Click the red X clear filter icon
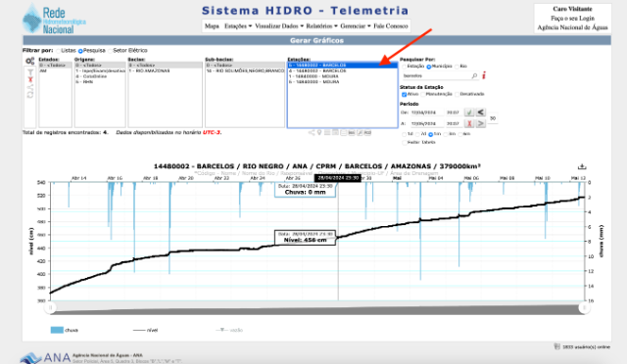The height and width of the screenshot is (364, 627). (30, 79)
